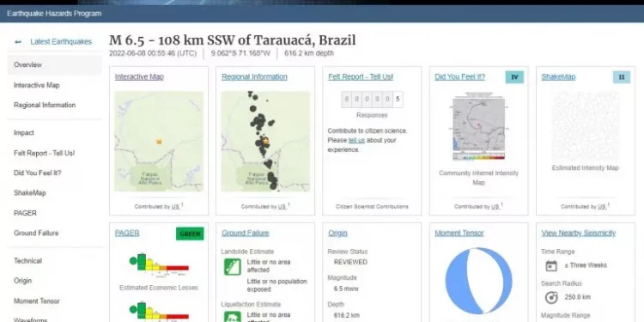Open the PAGER card title link
Screen dimensions: 644x322
127,234
